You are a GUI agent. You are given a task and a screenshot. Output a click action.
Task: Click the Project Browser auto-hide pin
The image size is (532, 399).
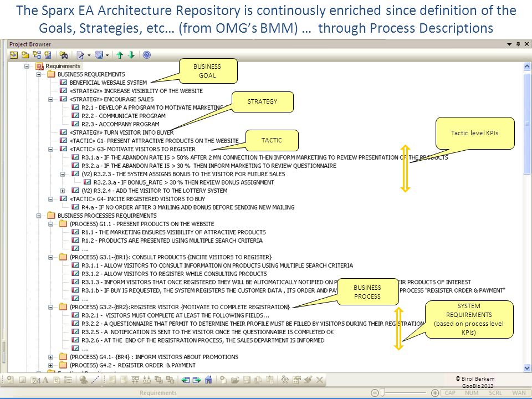(518, 44)
